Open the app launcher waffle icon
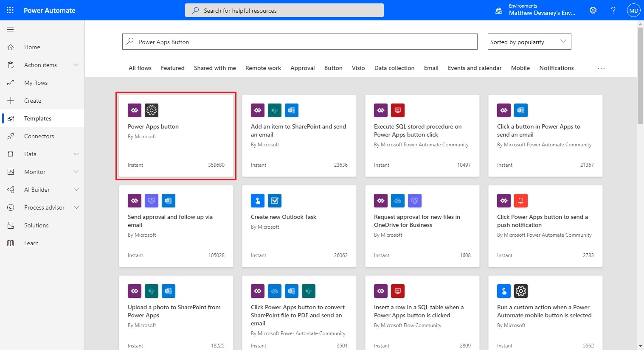Viewport: 644px width, 350px height. coord(10,10)
